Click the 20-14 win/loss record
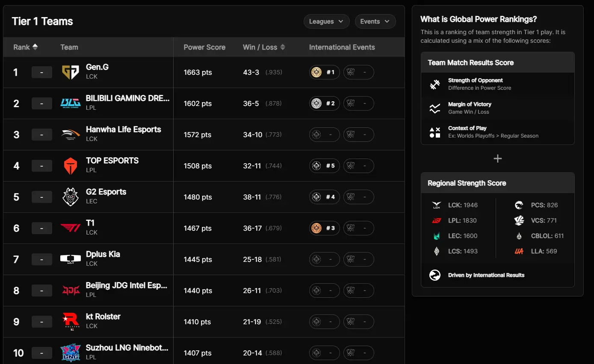This screenshot has width=594, height=364. [x=252, y=353]
